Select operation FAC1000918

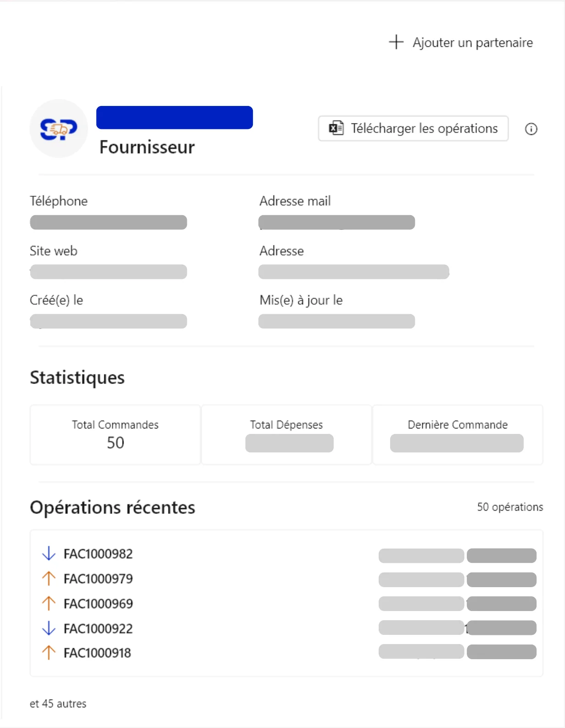point(97,653)
